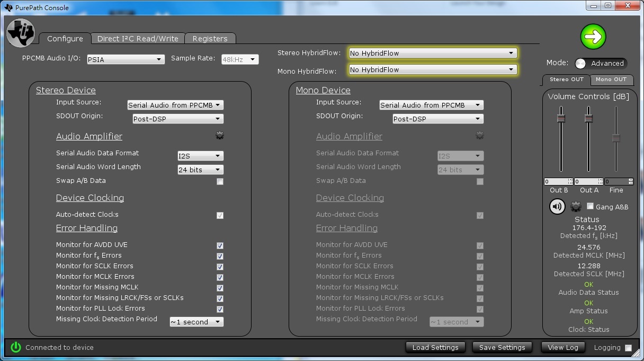Select the Mono OUT tab
The height and width of the screenshot is (361, 644).
click(611, 80)
